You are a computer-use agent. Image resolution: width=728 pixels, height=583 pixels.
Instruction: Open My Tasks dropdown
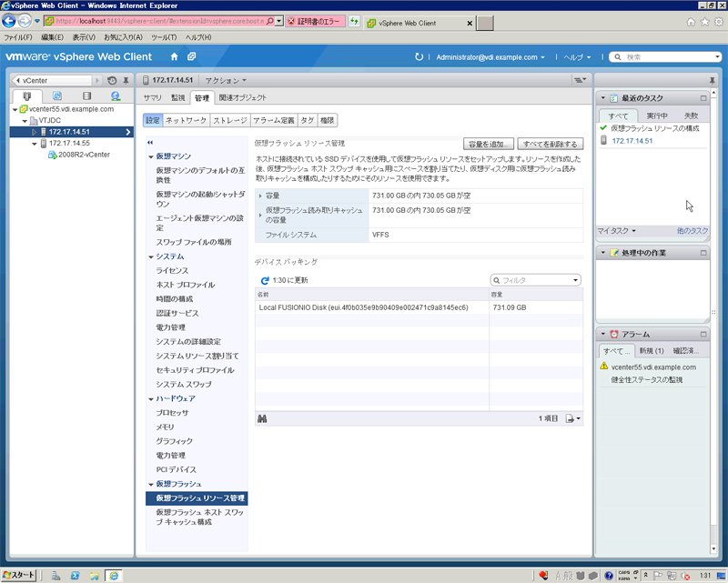(616, 231)
